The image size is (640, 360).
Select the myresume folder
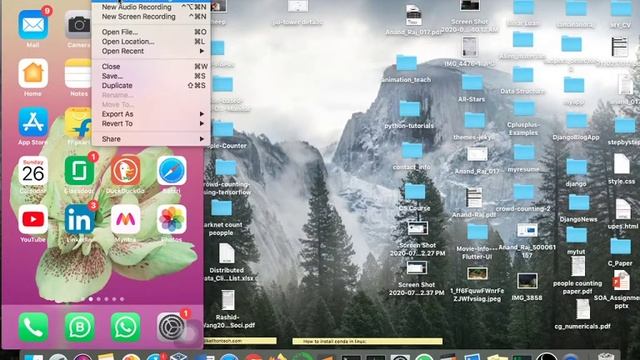pos(524,153)
